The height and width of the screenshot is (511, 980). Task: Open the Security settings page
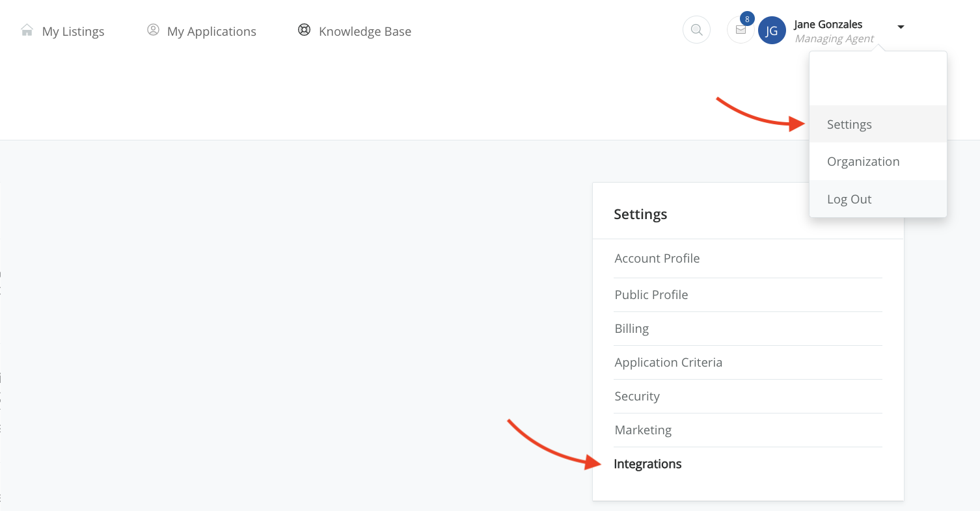coord(636,396)
